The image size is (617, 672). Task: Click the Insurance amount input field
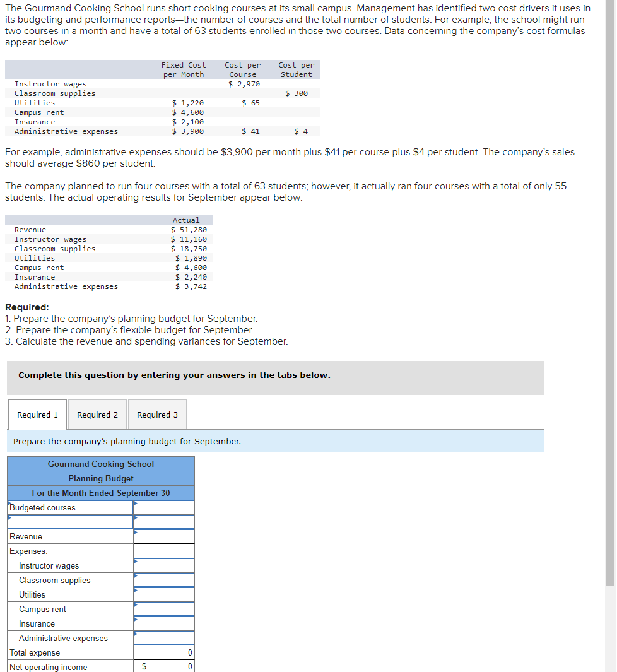[164, 624]
